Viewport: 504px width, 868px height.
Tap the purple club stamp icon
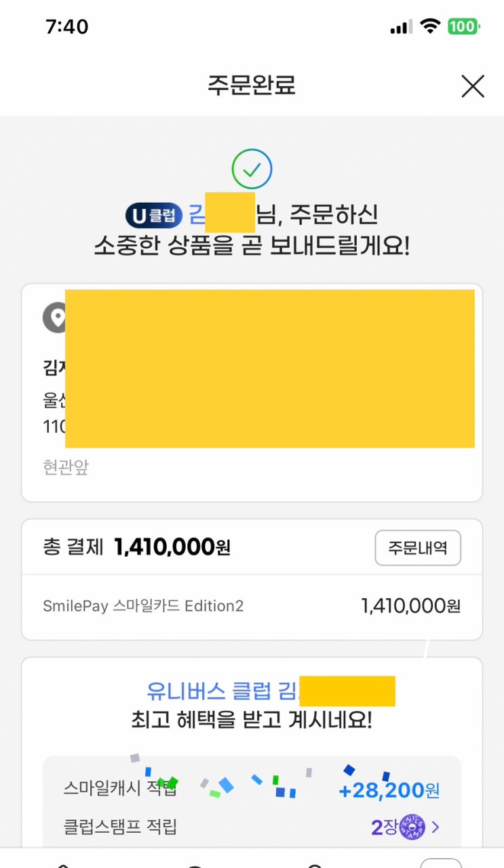click(412, 827)
